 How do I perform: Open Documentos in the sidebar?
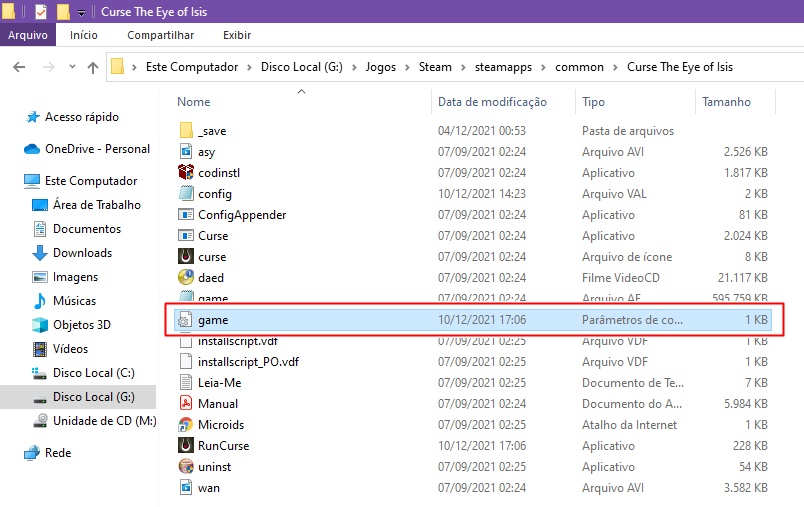pos(87,229)
